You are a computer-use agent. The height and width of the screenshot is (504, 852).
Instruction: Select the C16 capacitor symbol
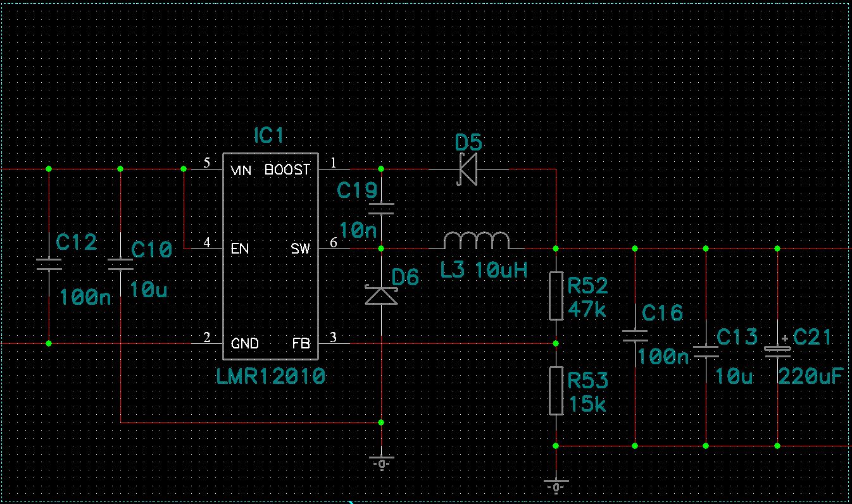point(634,335)
